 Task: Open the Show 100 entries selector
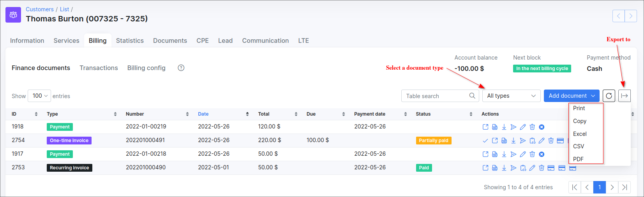tap(39, 96)
